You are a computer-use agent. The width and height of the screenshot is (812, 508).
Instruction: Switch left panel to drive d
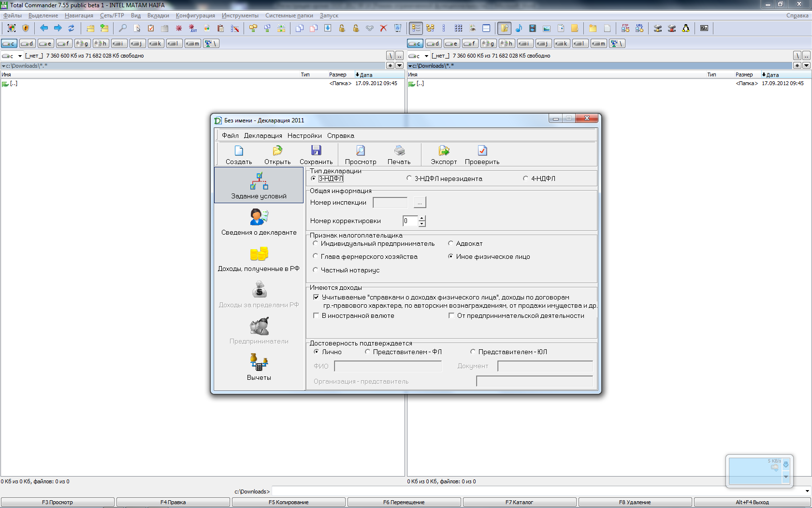(28, 44)
